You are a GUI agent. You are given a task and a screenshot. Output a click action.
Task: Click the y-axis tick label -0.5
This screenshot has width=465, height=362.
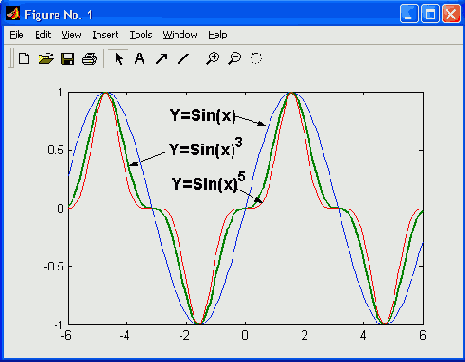coord(53,266)
